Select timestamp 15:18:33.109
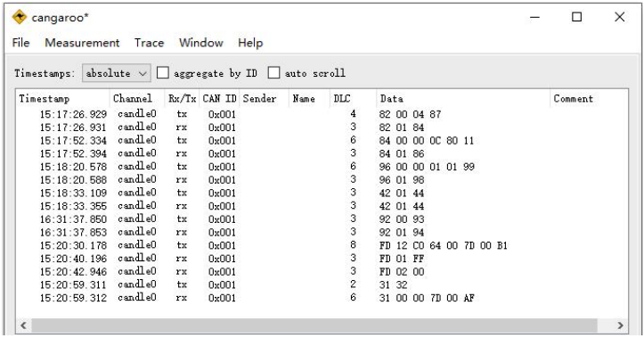Screen dimensions: 644x338 pyautogui.click(x=73, y=194)
